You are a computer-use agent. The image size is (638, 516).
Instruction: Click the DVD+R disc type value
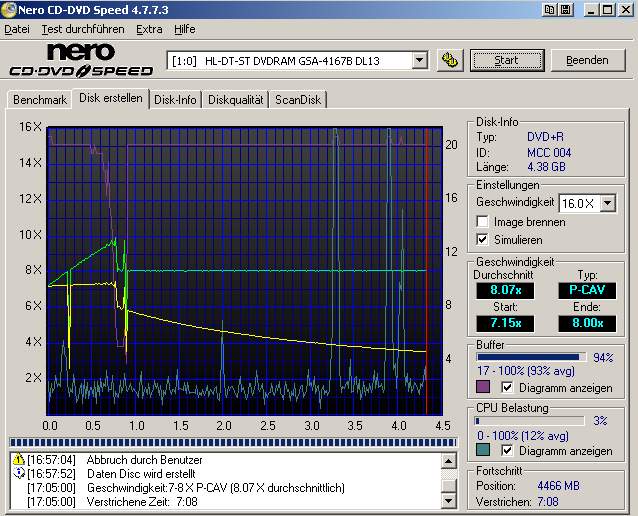tap(545, 137)
